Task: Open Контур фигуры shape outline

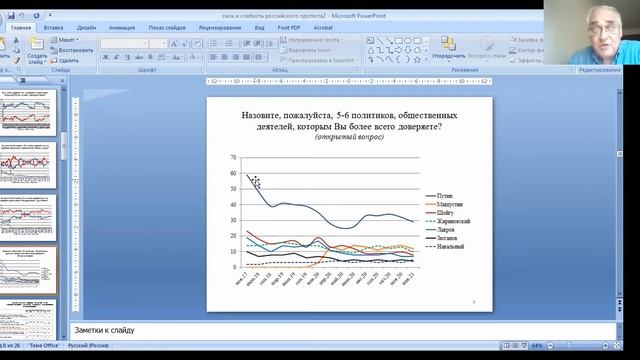Action: click(527, 50)
